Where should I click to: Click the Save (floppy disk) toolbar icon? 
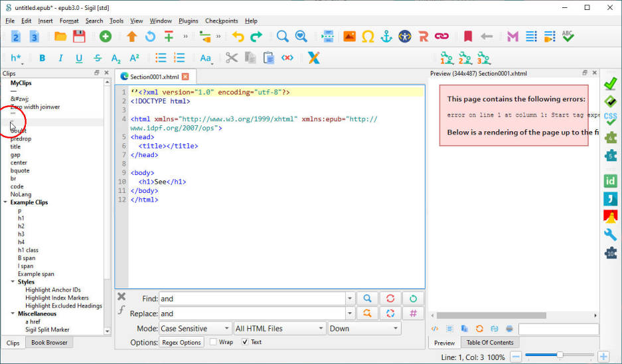point(79,36)
